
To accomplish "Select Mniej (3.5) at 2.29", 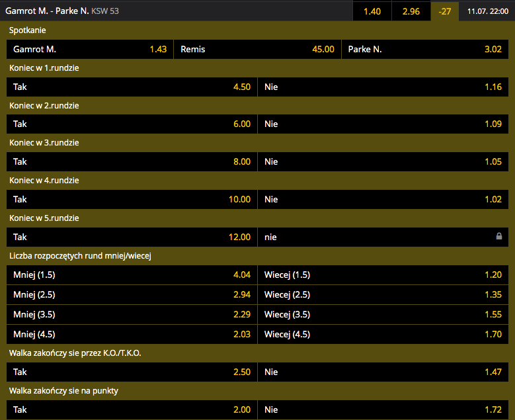I will tap(131, 315).
